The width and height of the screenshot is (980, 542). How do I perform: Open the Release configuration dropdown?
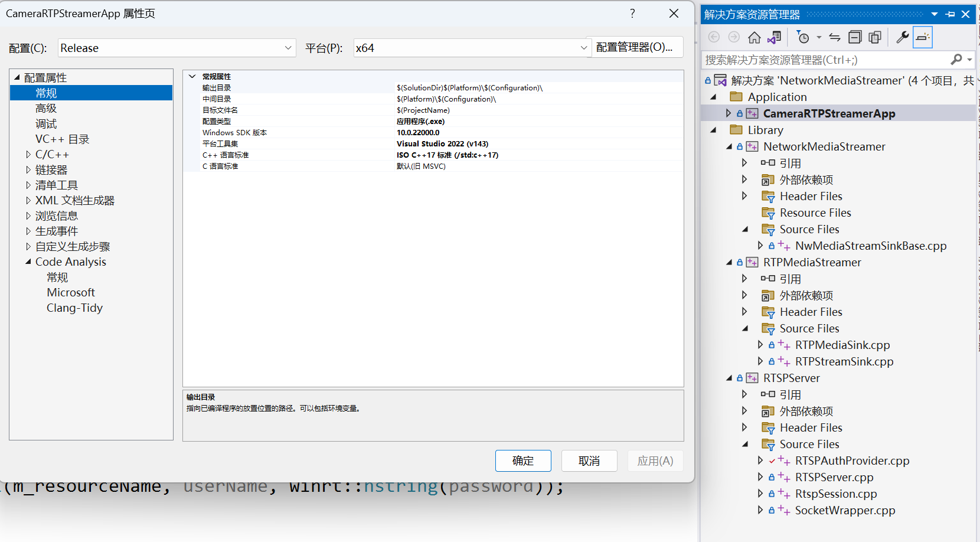(288, 48)
